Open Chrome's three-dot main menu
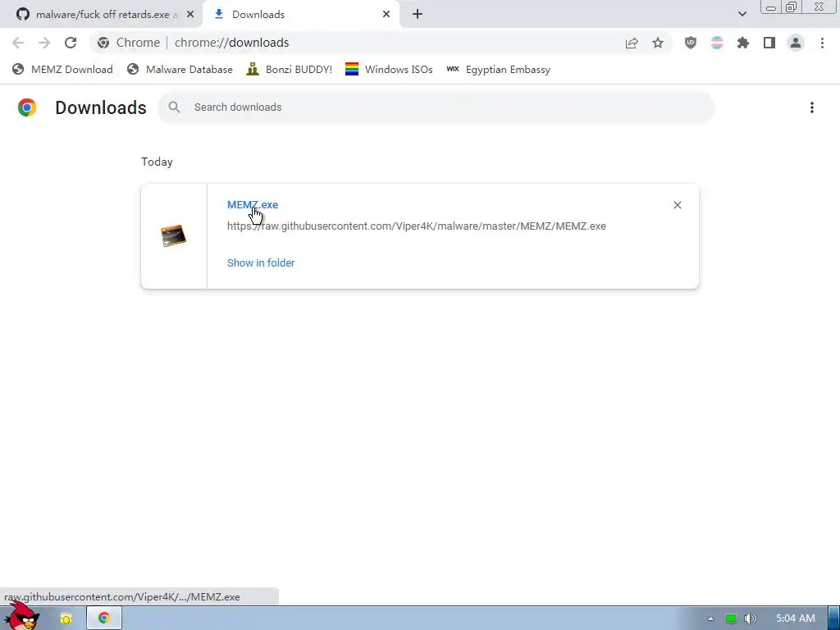840x630 pixels. pos(822,43)
